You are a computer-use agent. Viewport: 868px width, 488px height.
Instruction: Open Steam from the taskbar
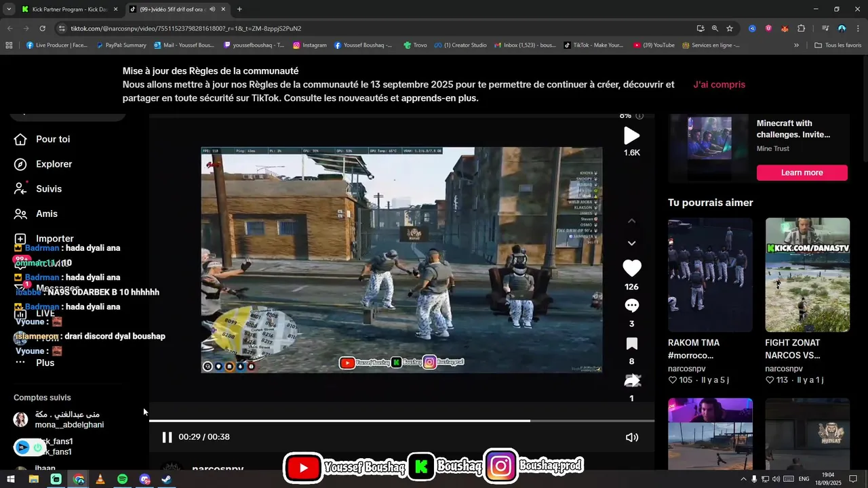166,479
